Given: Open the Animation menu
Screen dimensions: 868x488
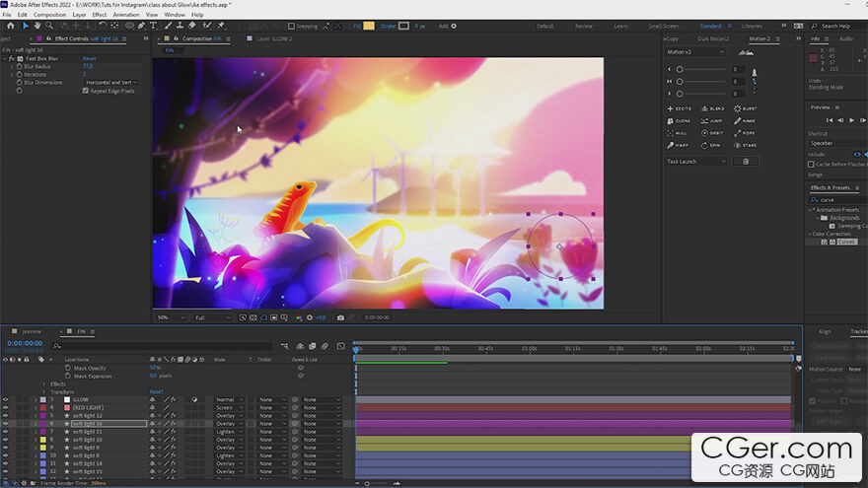Looking at the screenshot, I should tap(126, 15).
